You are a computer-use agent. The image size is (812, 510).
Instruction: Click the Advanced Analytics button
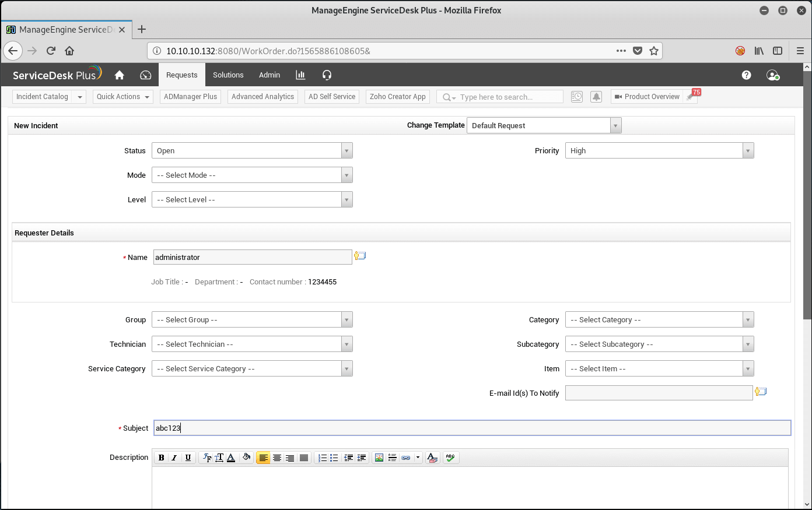pyautogui.click(x=262, y=97)
